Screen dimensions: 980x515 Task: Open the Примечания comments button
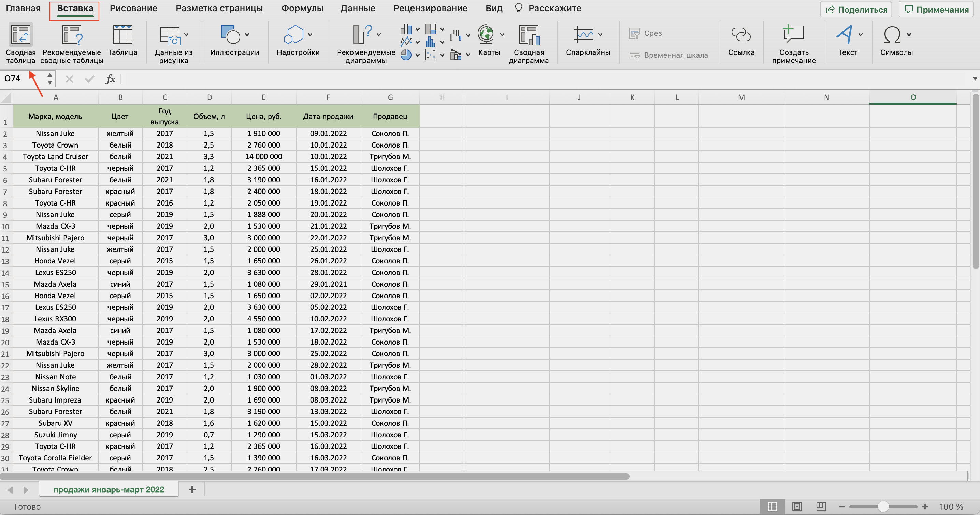coord(936,10)
